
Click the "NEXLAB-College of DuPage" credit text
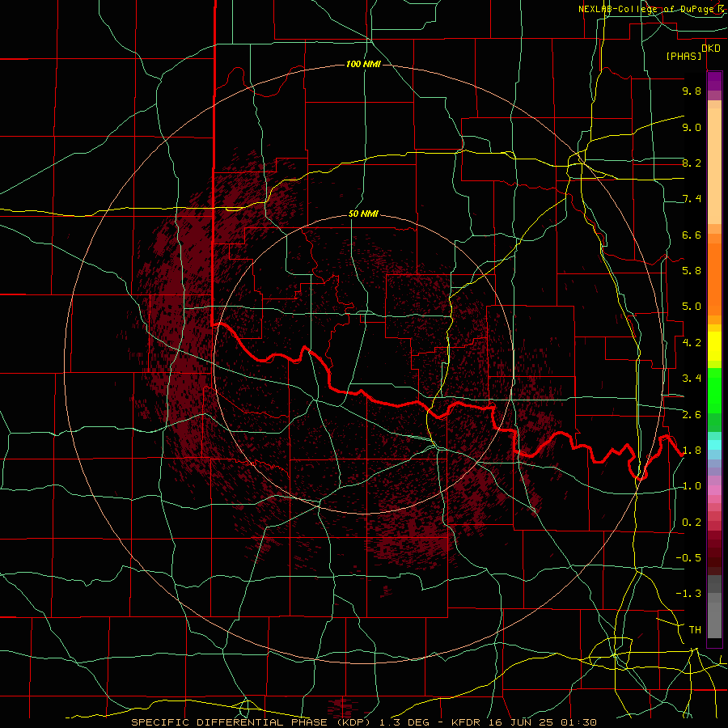click(648, 9)
